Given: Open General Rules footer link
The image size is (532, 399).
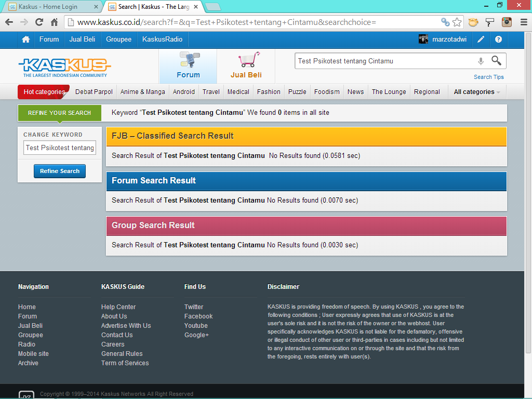Looking at the screenshot, I should tap(122, 353).
